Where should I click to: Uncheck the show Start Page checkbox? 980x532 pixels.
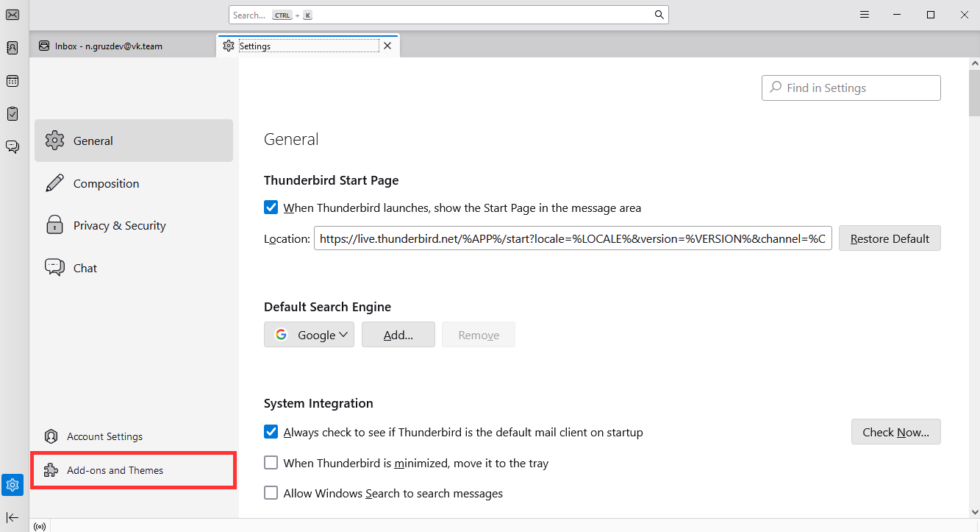click(271, 208)
